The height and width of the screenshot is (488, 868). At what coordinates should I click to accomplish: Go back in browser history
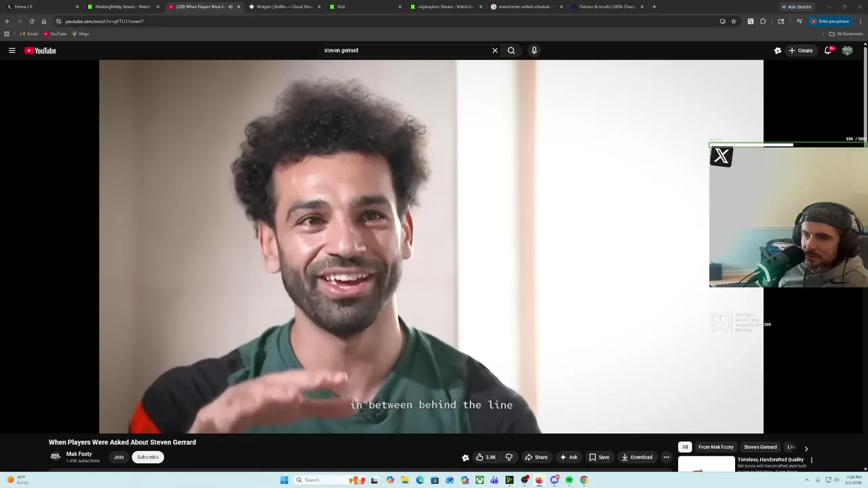tap(7, 21)
